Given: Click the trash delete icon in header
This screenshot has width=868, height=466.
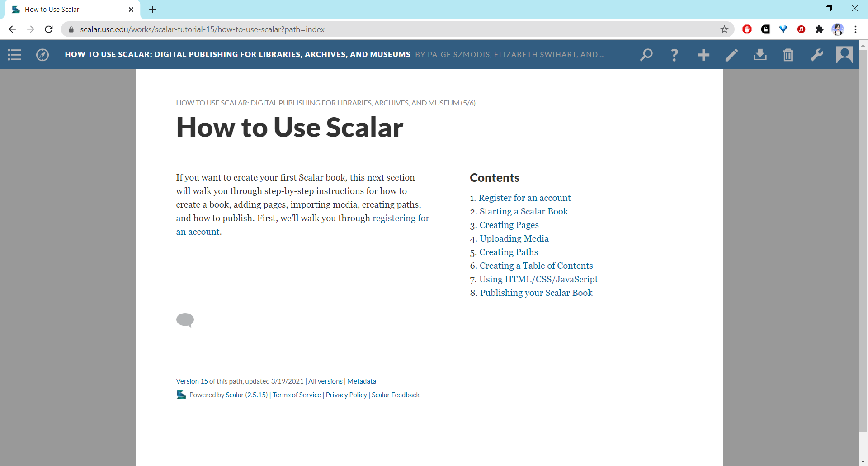Looking at the screenshot, I should point(788,55).
